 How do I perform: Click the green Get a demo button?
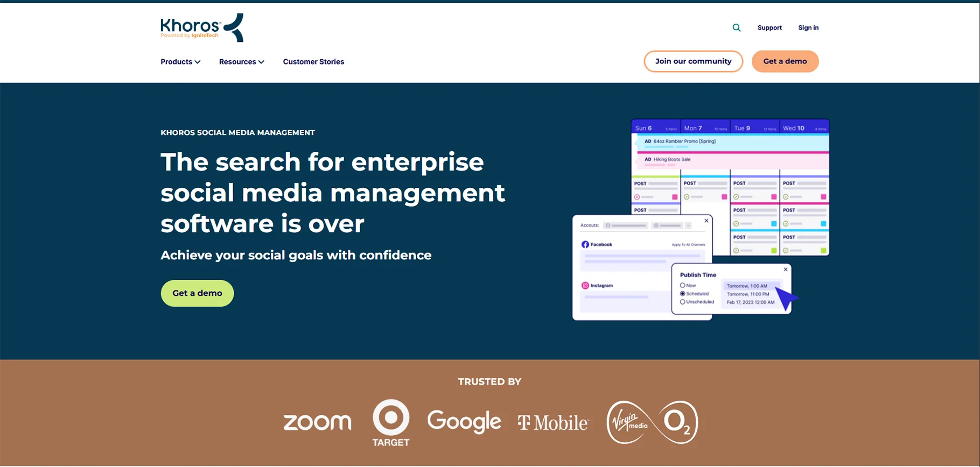(x=197, y=293)
